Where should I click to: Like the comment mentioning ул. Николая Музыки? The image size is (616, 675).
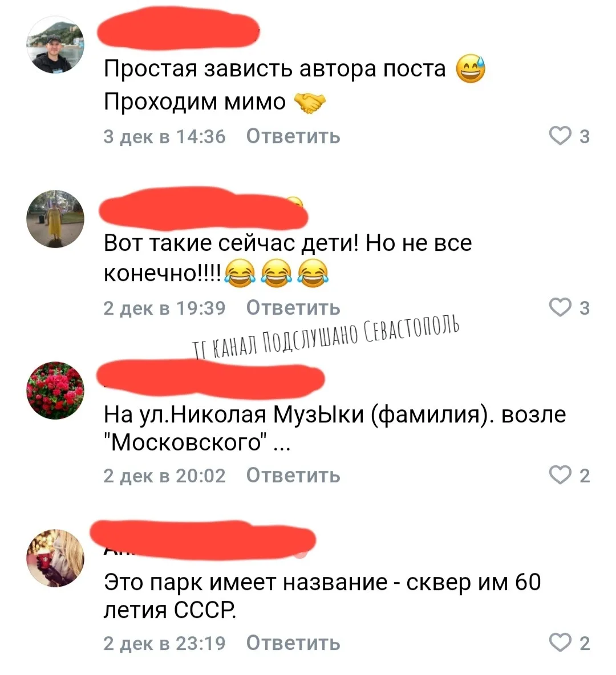coord(561,475)
